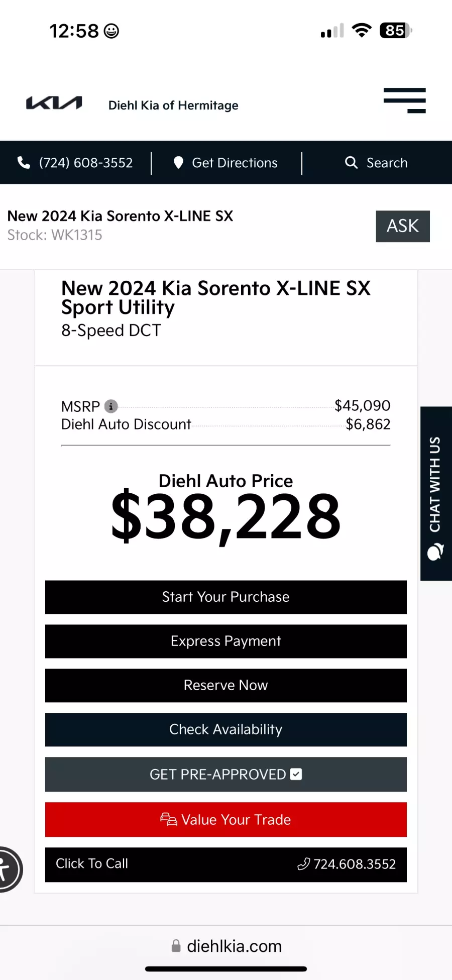This screenshot has height=980, width=452.
Task: Select GET PRE-APPROVED
Action: tap(225, 774)
